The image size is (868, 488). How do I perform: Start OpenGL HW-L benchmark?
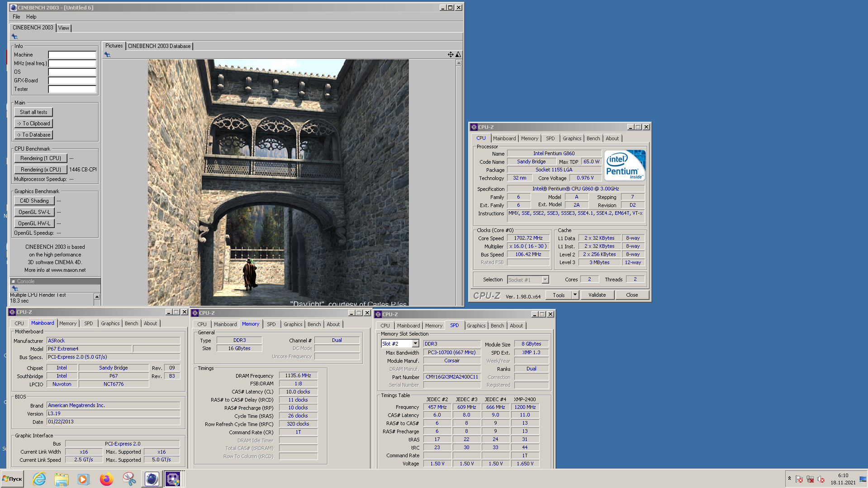pyautogui.click(x=34, y=223)
